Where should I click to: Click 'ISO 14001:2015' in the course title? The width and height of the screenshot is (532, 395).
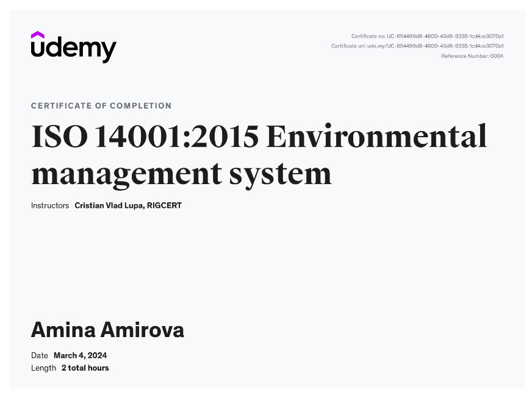click(145, 137)
